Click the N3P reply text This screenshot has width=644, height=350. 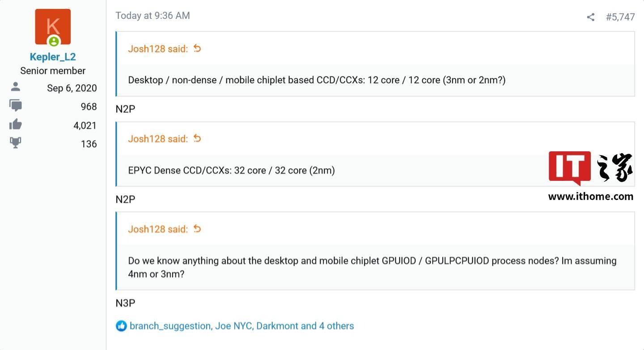tap(125, 303)
